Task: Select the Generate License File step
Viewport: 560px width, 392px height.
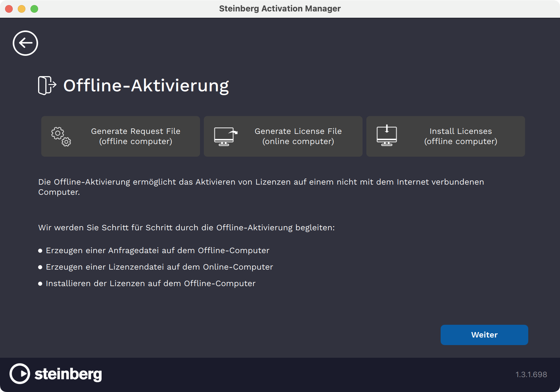Action: [283, 136]
